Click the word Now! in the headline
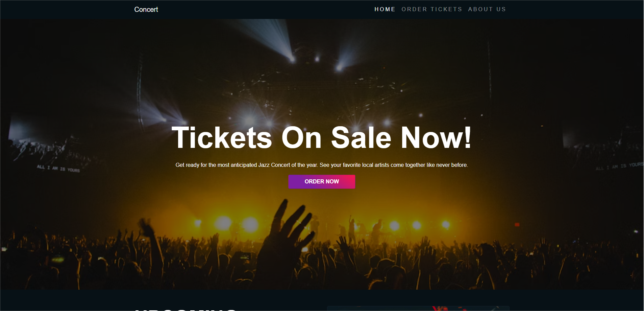644x311 pixels. (436, 137)
